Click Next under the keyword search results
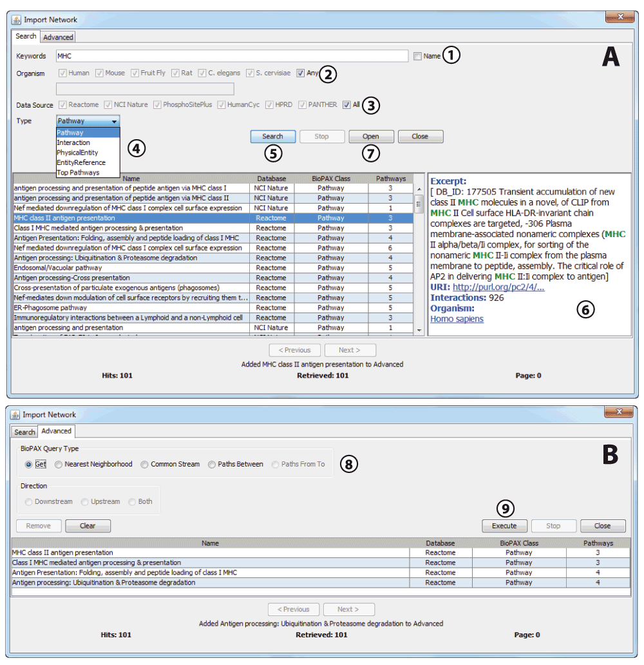The width and height of the screenshot is (644, 665). 350,351
